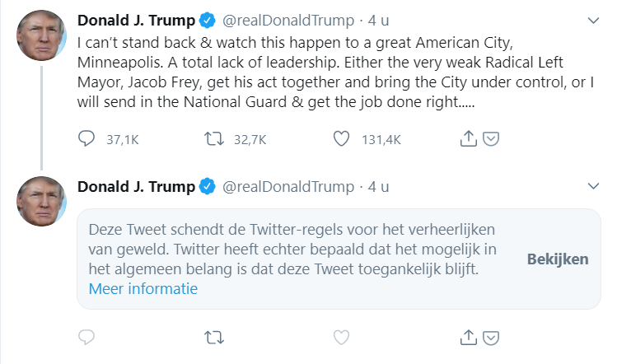Bookmark the Minneapolis tweet via pocket icon
Image resolution: width=617 pixels, height=364 pixels.
pyautogui.click(x=489, y=139)
